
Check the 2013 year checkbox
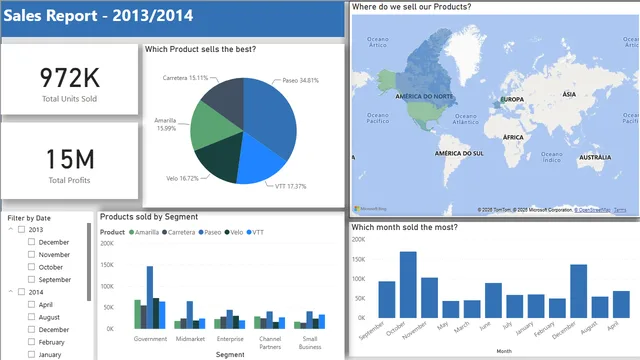(22, 229)
